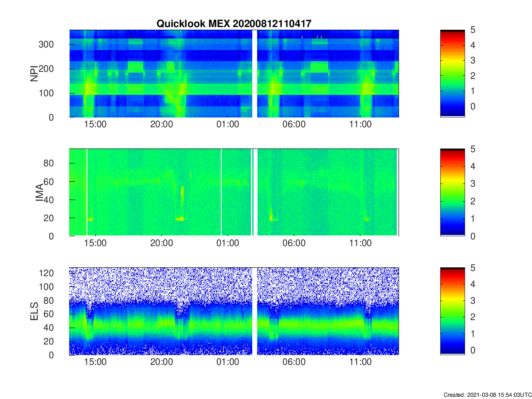Click inside the ELS spectrogram panel
Image resolution: width=532 pixels, height=399 pixels.
coord(234,311)
